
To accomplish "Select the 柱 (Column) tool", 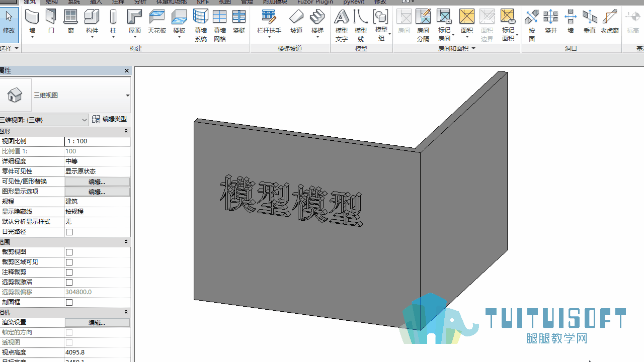I will [x=113, y=24].
